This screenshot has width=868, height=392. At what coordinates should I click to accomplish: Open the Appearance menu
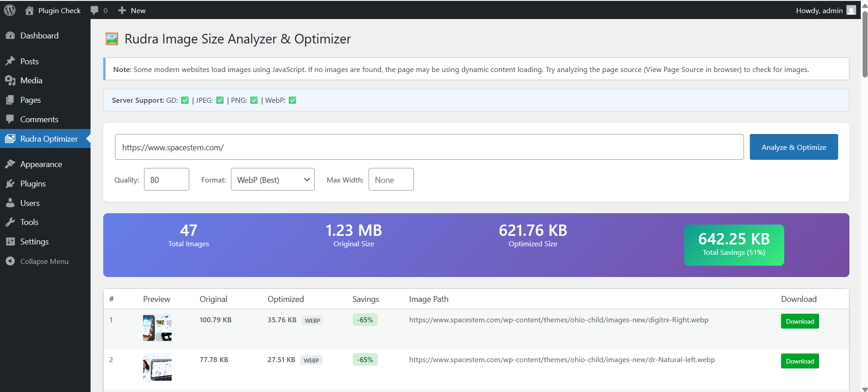click(x=41, y=164)
